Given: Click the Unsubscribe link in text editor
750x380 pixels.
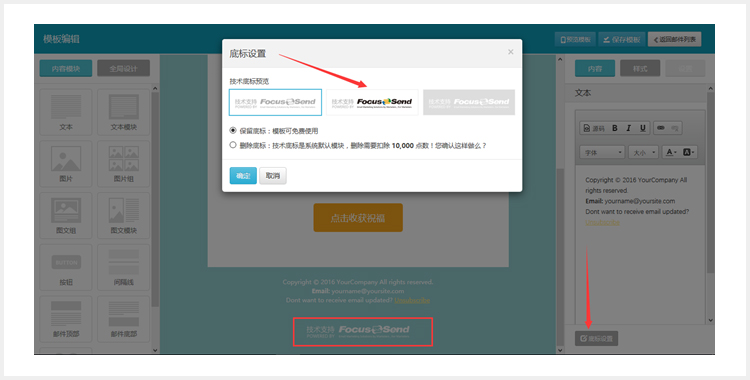Looking at the screenshot, I should [x=602, y=222].
